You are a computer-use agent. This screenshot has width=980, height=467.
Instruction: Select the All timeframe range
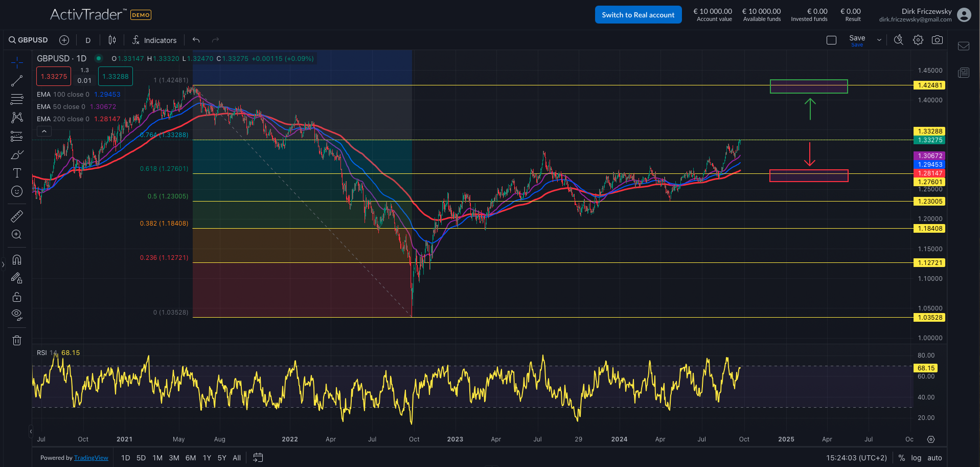237,457
